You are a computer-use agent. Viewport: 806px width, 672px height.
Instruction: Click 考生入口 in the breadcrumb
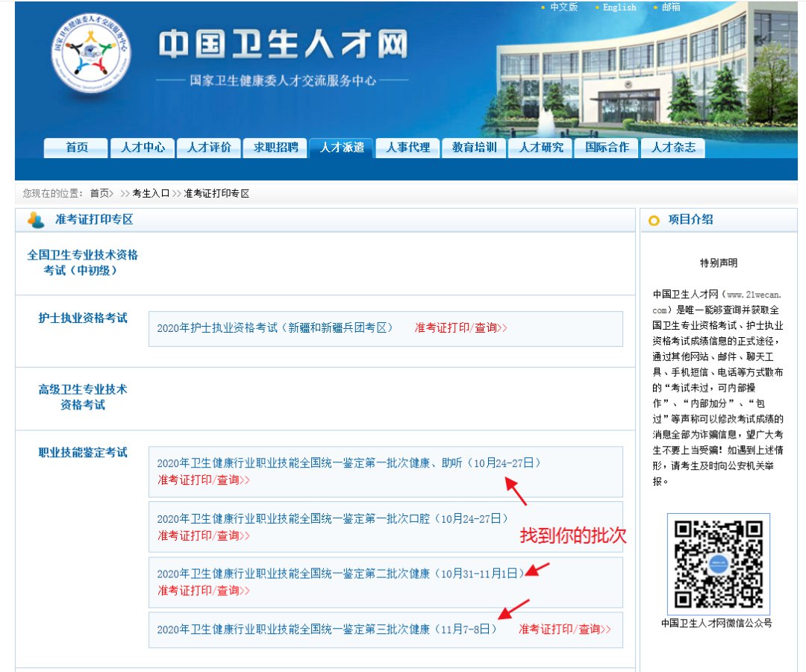tap(151, 194)
